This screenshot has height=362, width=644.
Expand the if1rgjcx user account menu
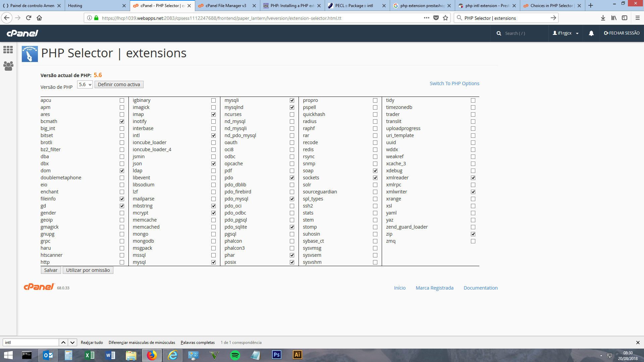coord(566,33)
